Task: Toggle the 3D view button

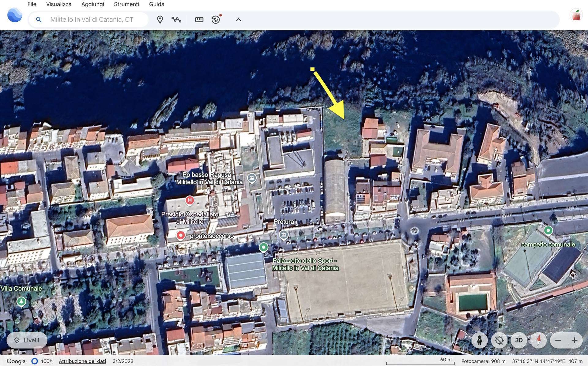Action: [519, 340]
